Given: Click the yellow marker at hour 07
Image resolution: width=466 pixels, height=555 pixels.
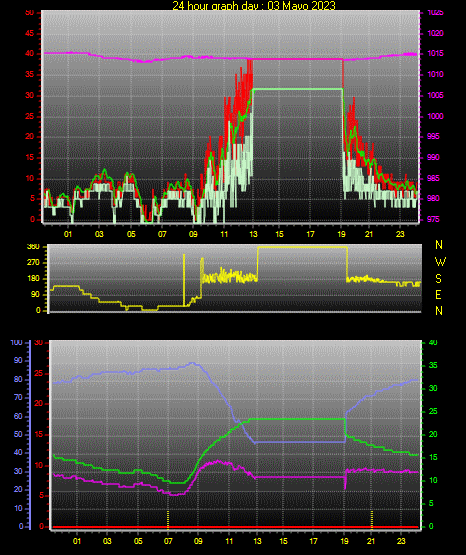Looking at the screenshot, I should (168, 519).
